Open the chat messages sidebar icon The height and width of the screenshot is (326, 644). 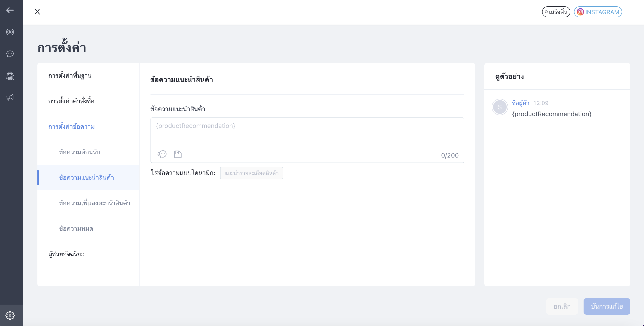click(x=10, y=54)
